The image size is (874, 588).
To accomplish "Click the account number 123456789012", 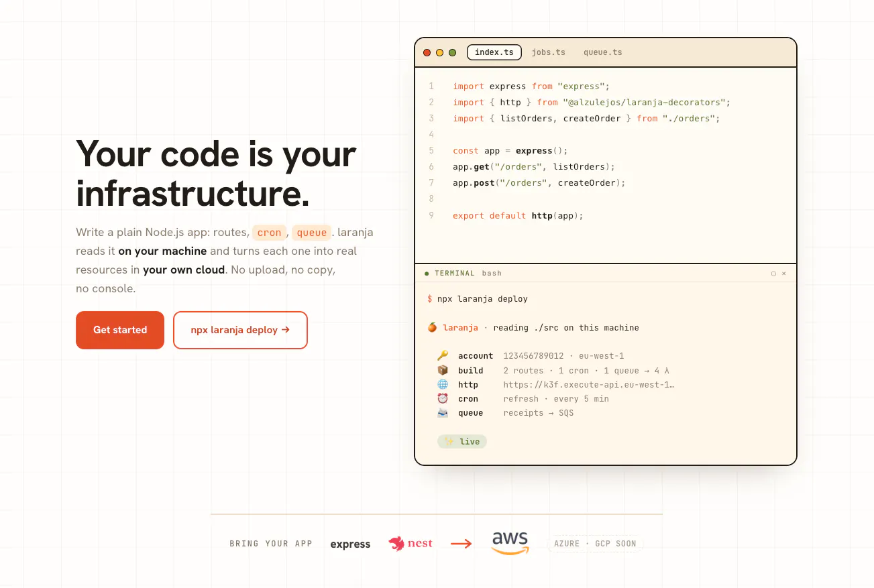I will 533,356.
